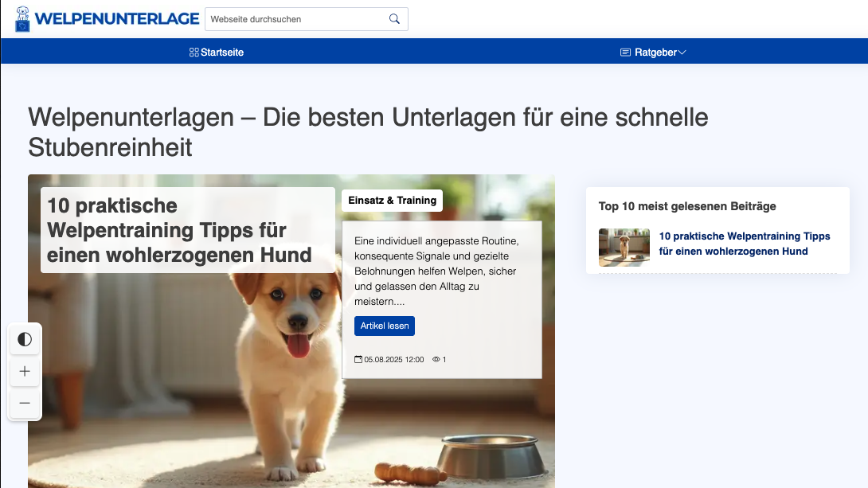
Task: Click the magnifying glass search icon
Action: click(394, 19)
